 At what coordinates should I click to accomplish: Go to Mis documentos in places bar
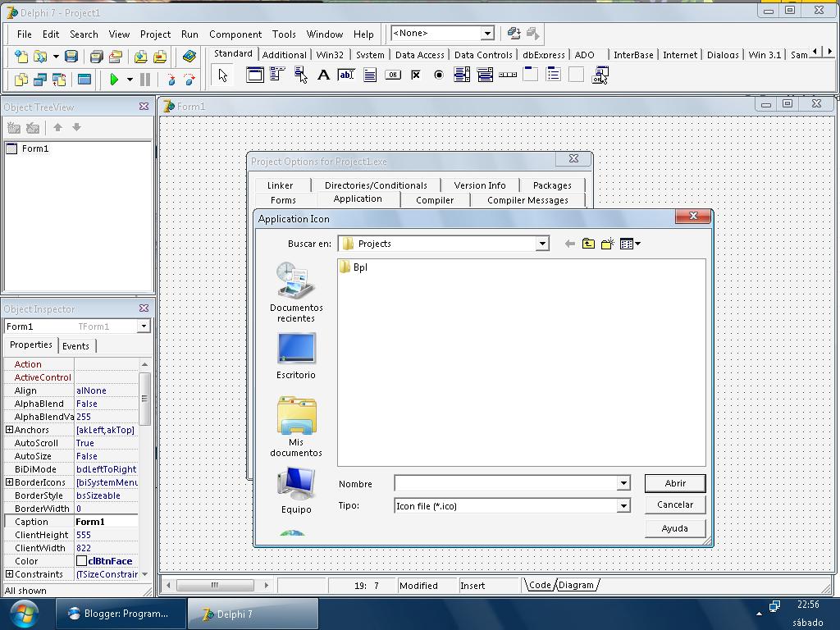(295, 427)
